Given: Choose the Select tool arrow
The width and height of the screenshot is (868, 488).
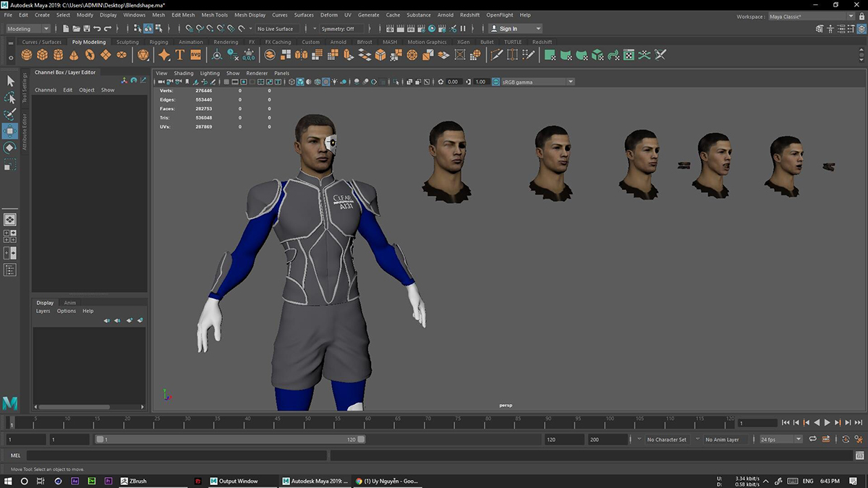Looking at the screenshot, I should point(10,81).
